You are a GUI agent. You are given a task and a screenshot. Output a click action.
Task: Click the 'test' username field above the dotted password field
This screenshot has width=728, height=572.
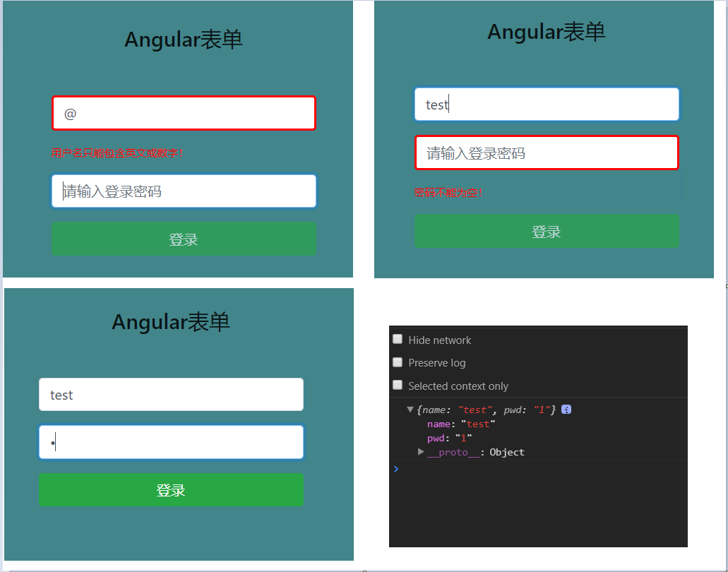click(x=172, y=395)
